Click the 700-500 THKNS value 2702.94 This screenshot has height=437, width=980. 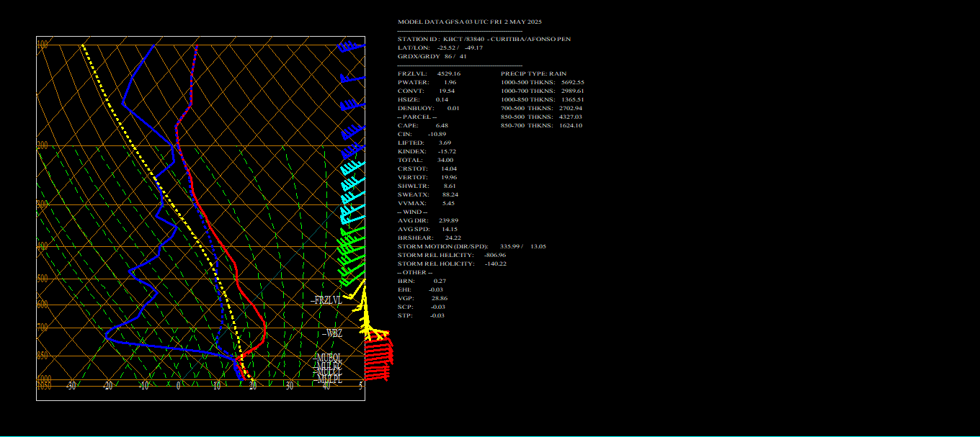point(571,108)
